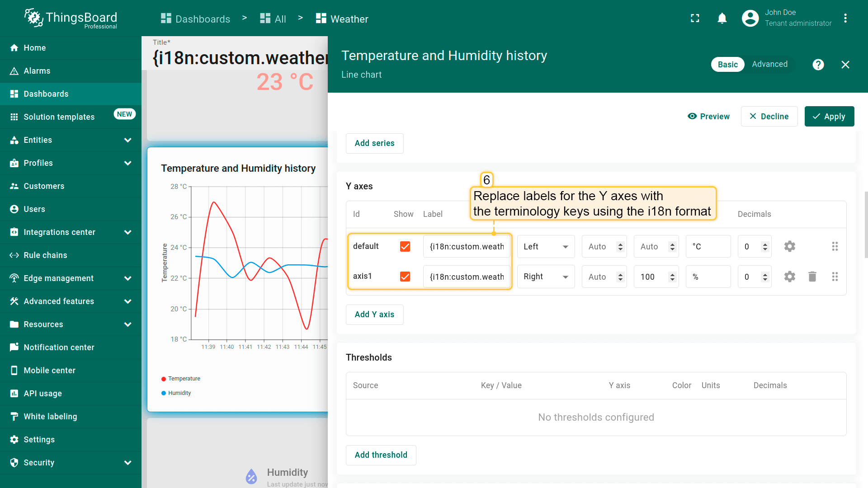Grab the drag handle for axis1 row
The image size is (868, 488).
click(835, 277)
